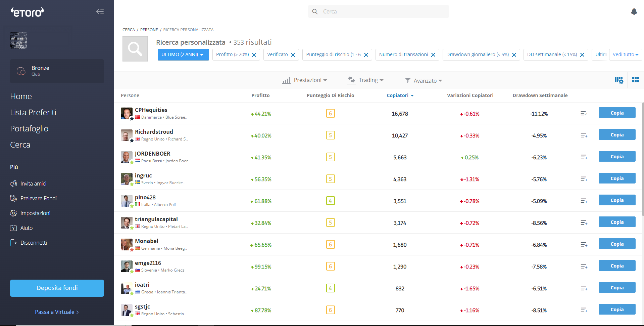The height and width of the screenshot is (326, 644).
Task: Add ioatri to watchlist icon
Action: pyautogui.click(x=584, y=288)
